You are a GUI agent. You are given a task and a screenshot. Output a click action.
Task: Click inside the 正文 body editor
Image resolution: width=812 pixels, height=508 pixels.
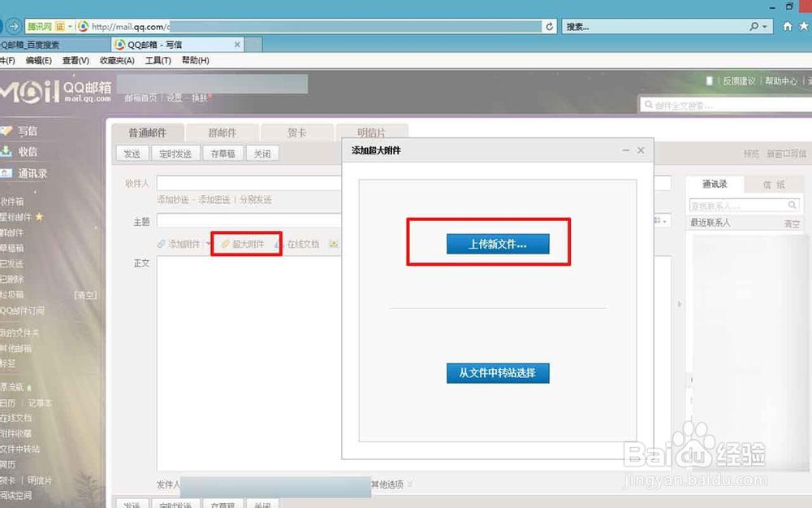click(248, 363)
